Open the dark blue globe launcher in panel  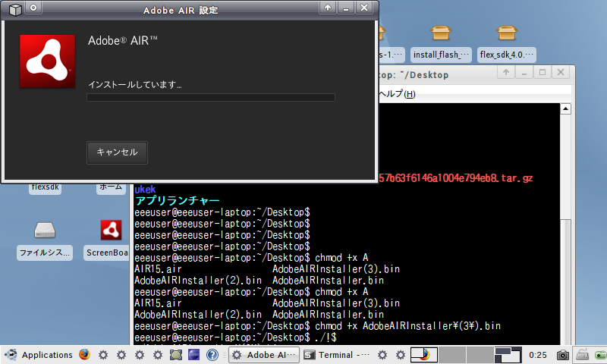coord(194,355)
